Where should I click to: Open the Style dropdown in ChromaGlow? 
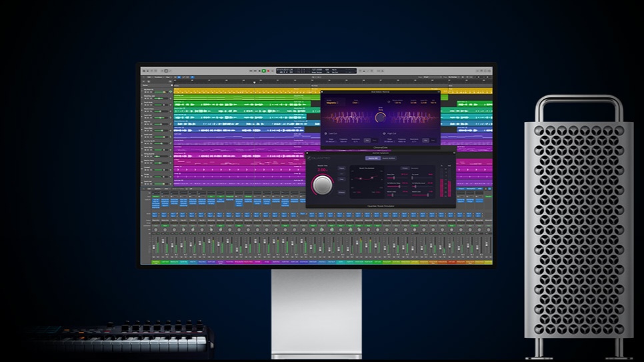point(355,103)
